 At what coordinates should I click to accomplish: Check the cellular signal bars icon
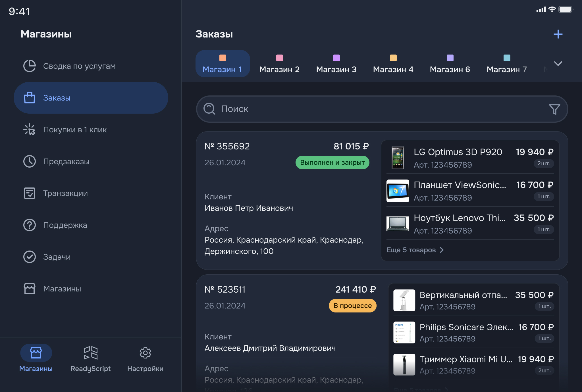pyautogui.click(x=541, y=10)
